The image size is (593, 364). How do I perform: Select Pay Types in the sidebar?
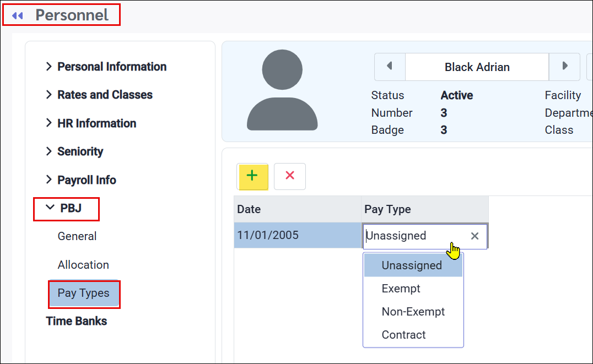pos(84,293)
